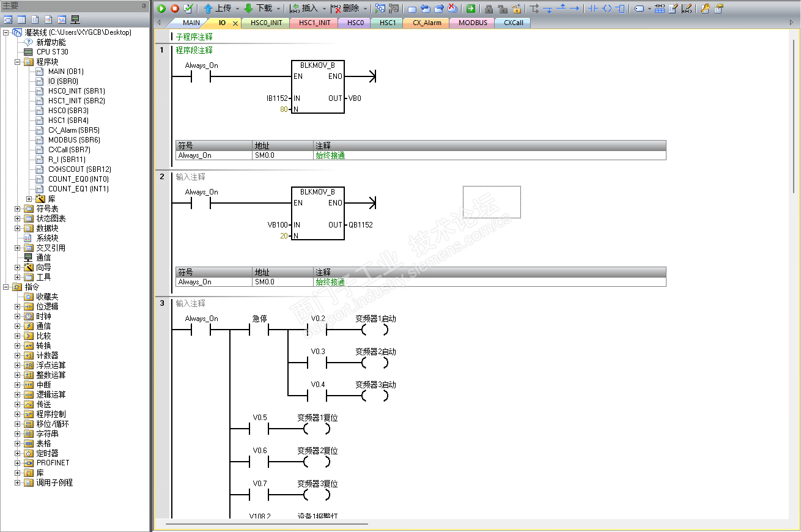The image size is (801, 532).
Task: Collapse the 程序块 tree node
Action: (x=18, y=62)
